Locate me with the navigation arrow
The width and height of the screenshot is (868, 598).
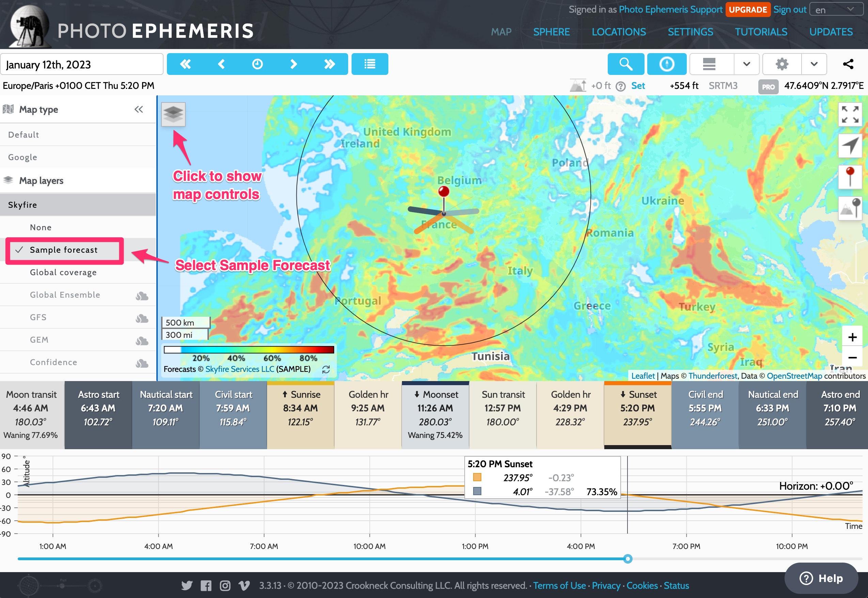[x=850, y=145]
